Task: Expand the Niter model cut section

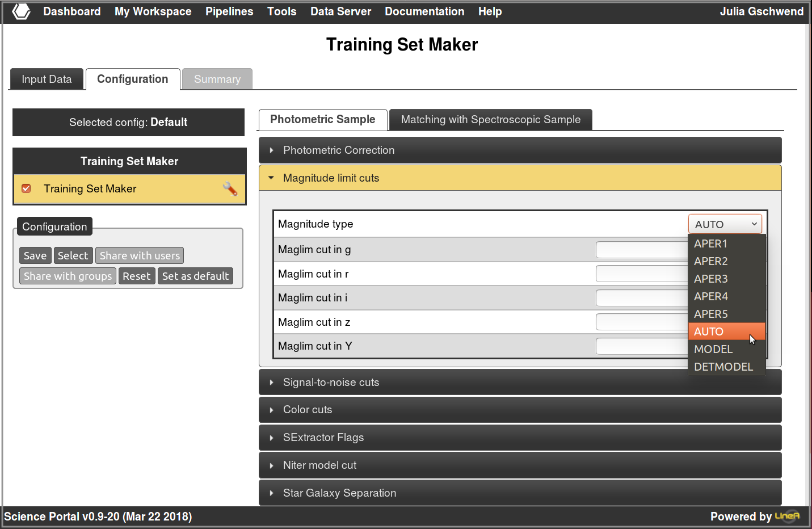Action: (x=520, y=465)
